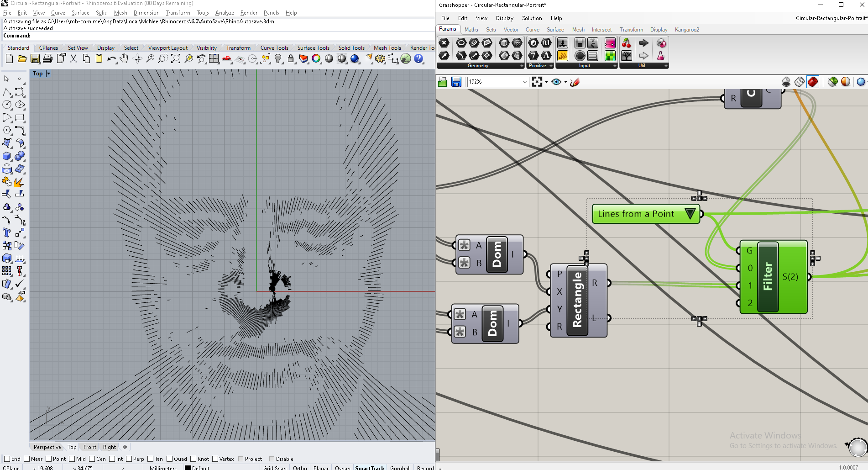Open the color wheel object properties icon
Viewport: 868px width, 470px height.
point(316,58)
